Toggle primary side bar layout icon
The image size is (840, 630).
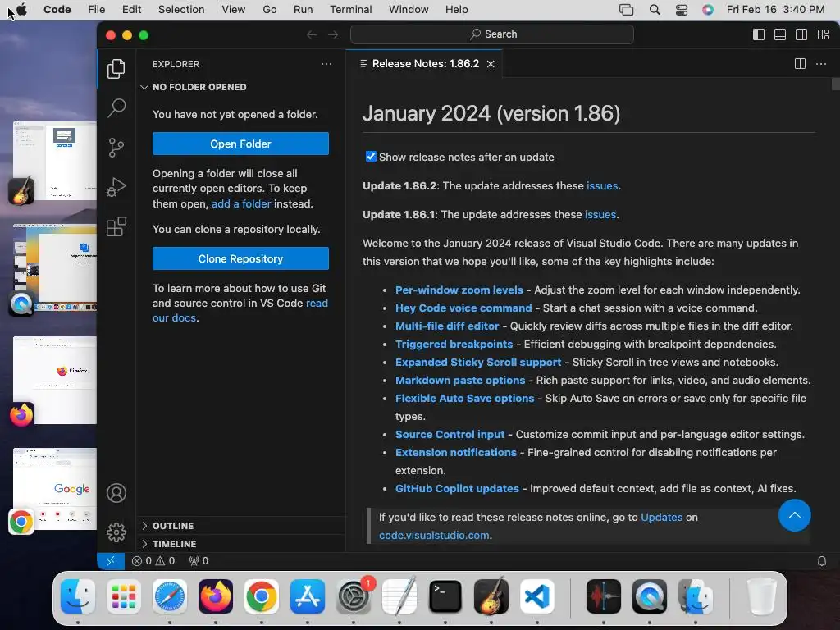click(759, 34)
